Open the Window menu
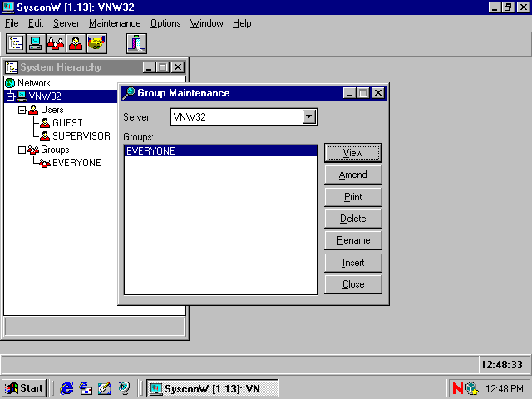The image size is (532, 399). (207, 23)
